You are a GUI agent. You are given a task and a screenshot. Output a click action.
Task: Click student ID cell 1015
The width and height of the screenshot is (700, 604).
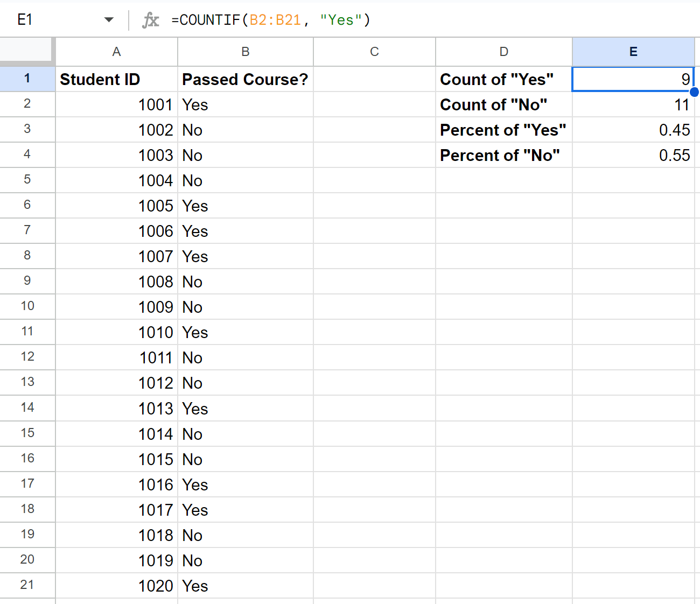pos(116,459)
